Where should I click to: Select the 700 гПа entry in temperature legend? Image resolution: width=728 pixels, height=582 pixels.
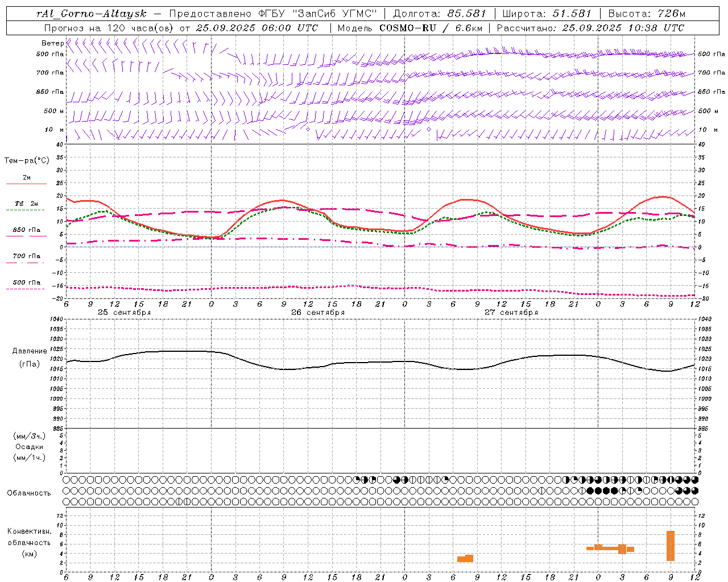[27, 256]
